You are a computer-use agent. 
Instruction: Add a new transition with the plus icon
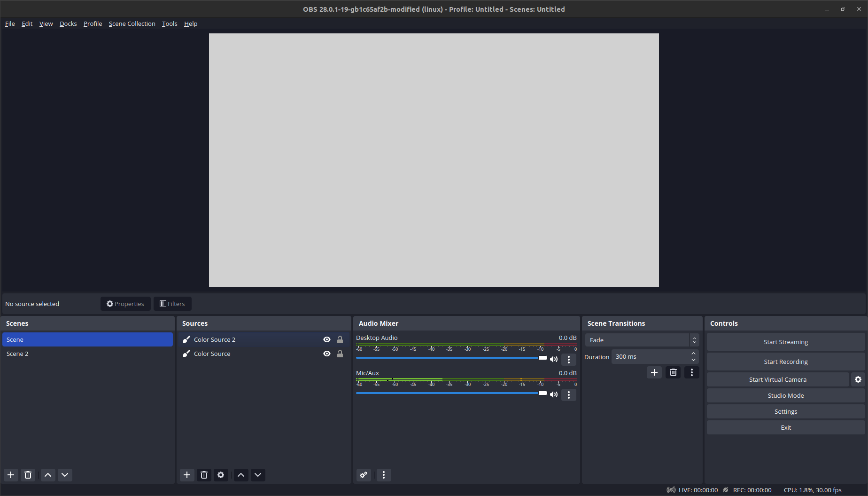tap(654, 372)
